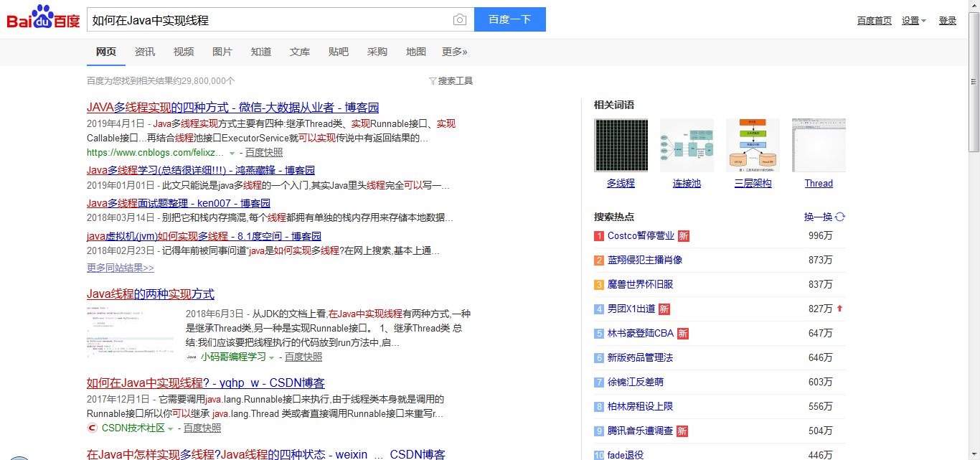This screenshot has width=980, height=460.
Task: Open result 在Java中怎样实现多线程?
Action: pos(265,454)
